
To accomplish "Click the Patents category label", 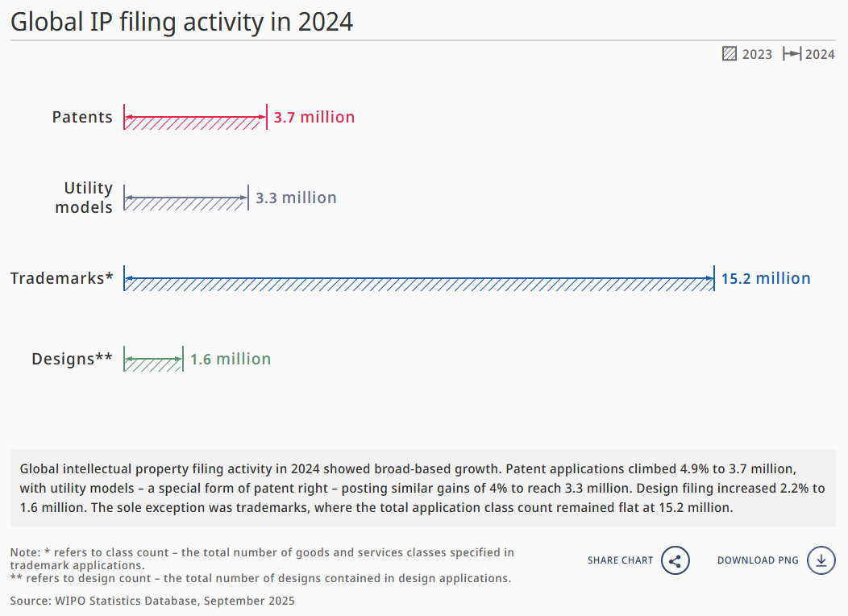I will (x=82, y=117).
